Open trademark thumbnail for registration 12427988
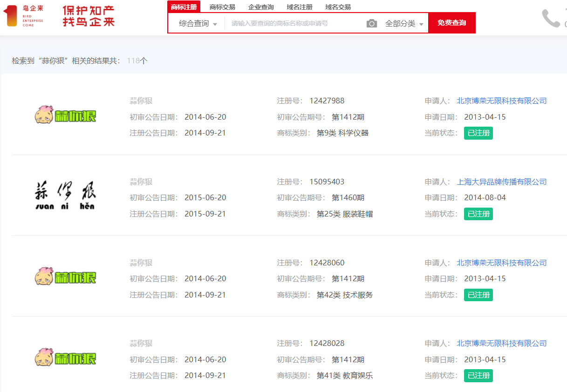 pos(65,115)
